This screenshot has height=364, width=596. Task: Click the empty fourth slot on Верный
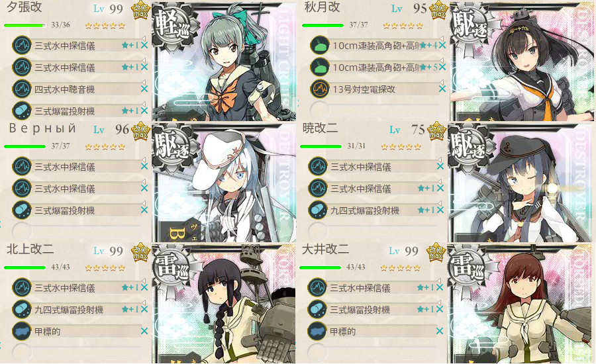[x=79, y=231]
